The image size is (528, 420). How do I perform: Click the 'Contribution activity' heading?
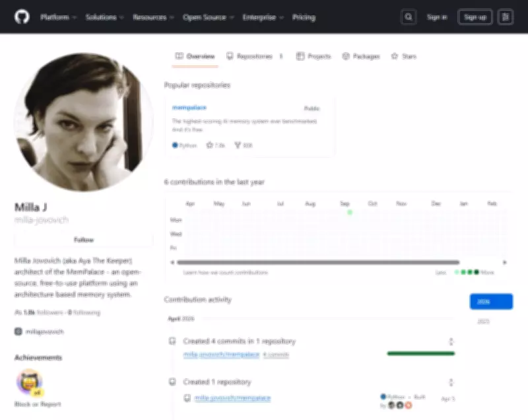[197, 299]
